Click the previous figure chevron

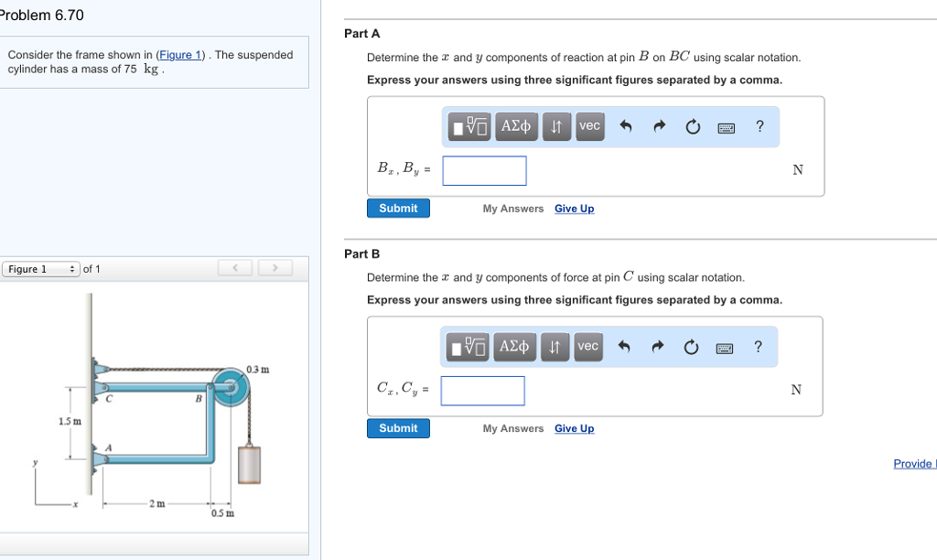(234, 266)
